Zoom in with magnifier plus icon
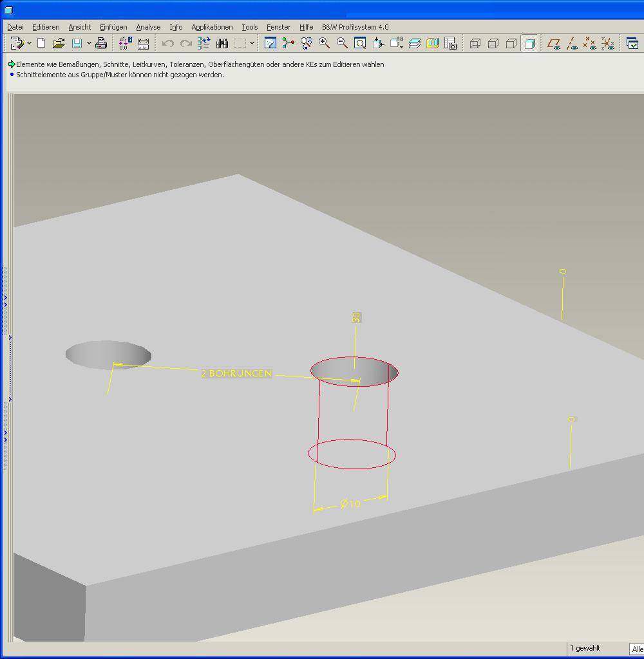Screen dimensions: 644x659 coord(325,43)
